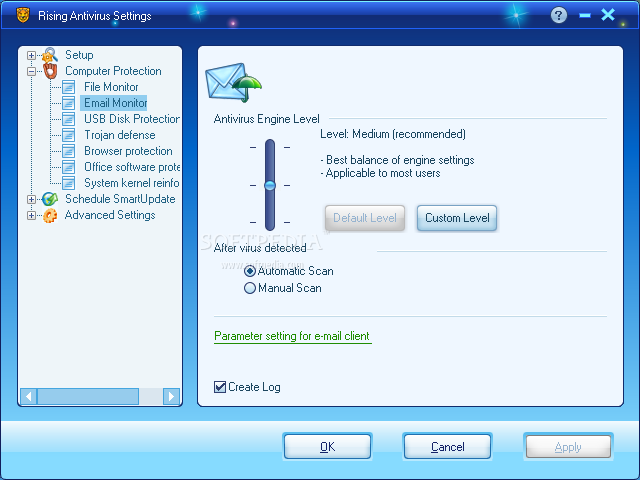Open USB Disk Protection settings

(x=131, y=119)
